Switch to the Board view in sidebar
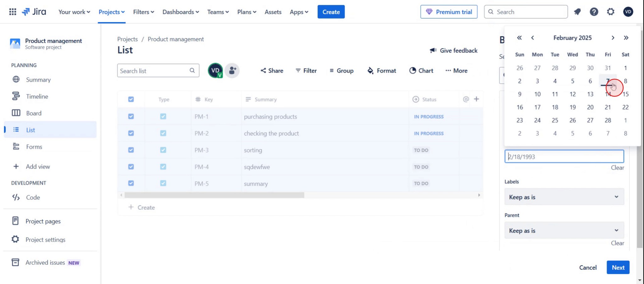The width and height of the screenshot is (644, 284). pos(34,113)
